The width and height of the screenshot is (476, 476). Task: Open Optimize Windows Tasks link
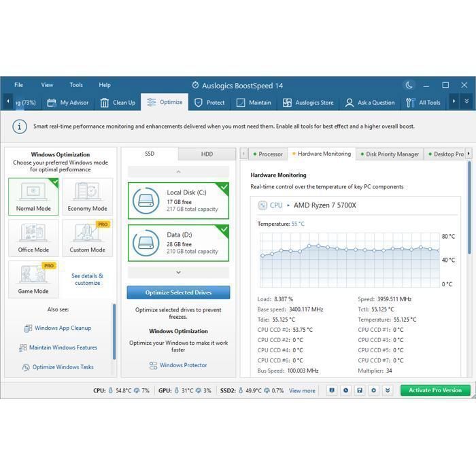[63, 367]
